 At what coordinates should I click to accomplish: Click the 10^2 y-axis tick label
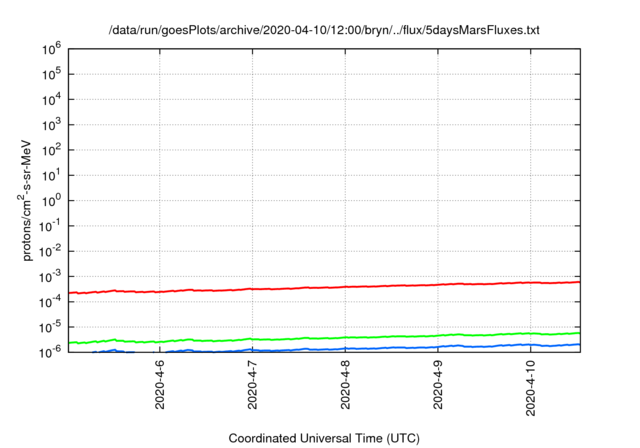[51, 151]
